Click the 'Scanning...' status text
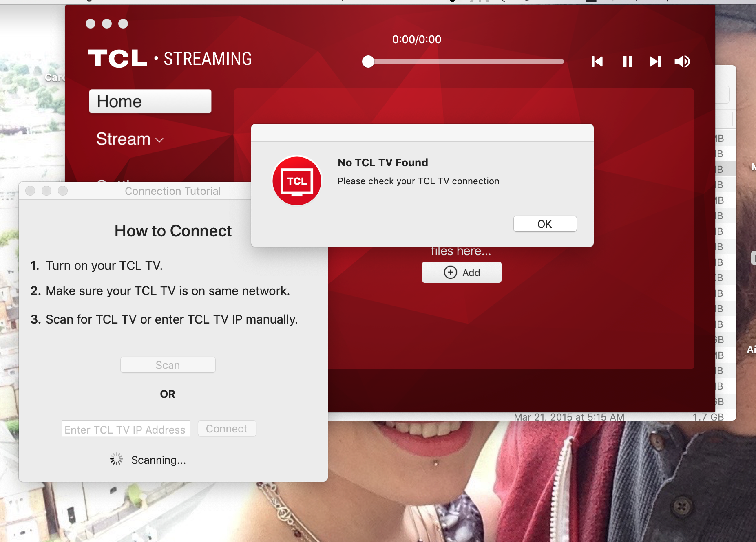 159,460
